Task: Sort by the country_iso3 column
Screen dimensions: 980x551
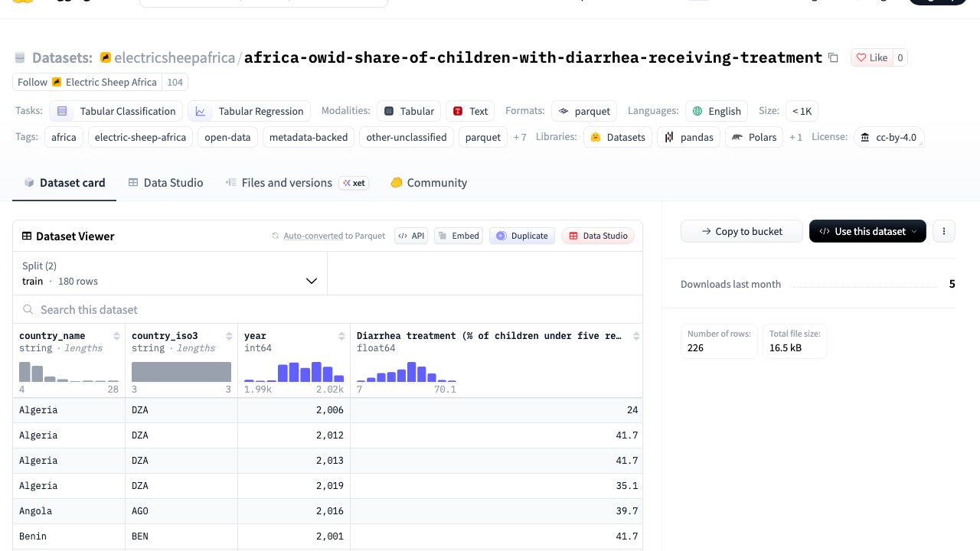Action: click(x=229, y=336)
